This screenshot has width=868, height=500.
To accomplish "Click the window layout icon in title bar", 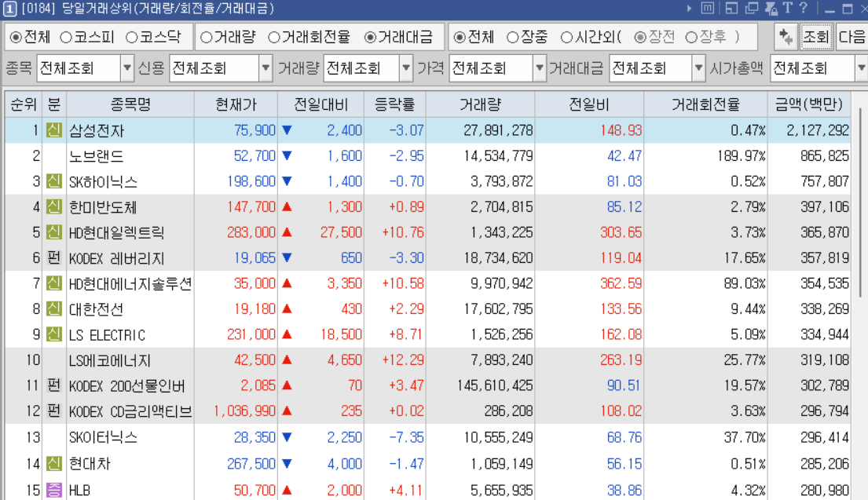I will [x=731, y=9].
